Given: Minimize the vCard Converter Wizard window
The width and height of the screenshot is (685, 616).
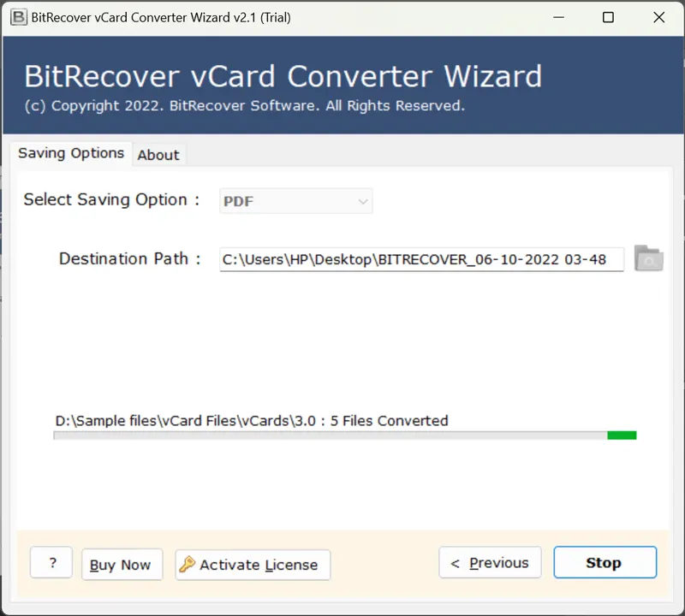Looking at the screenshot, I should [559, 17].
